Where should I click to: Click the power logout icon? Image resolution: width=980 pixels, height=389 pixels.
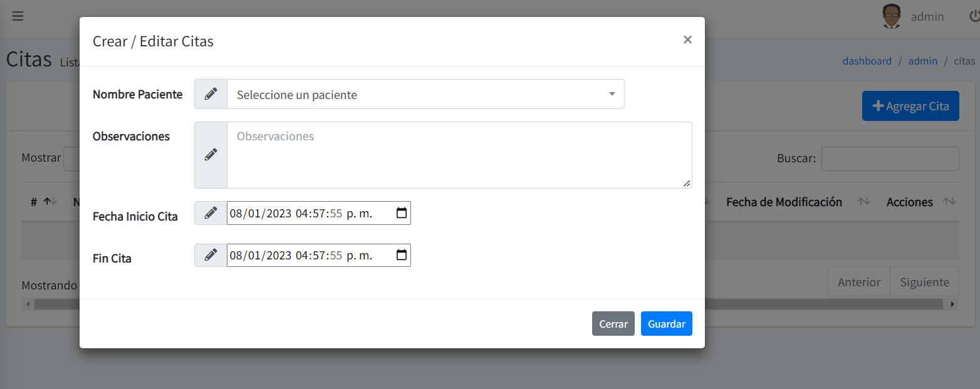974,16
